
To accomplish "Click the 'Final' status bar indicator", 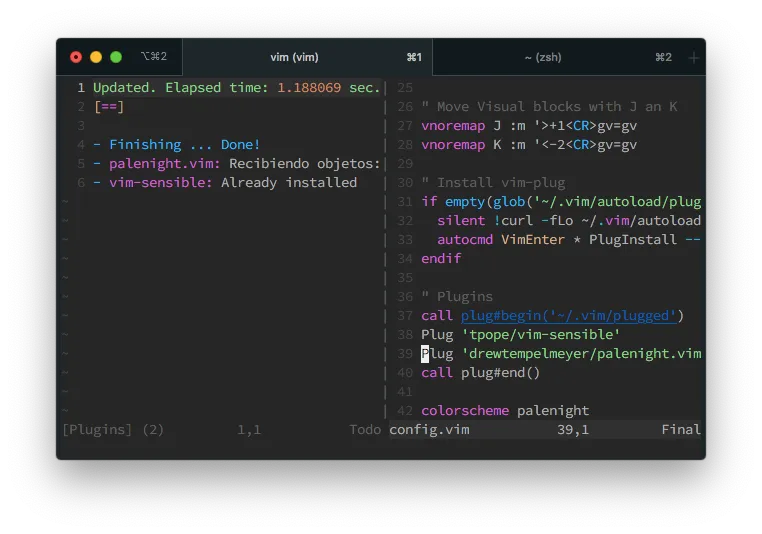I will pos(681,430).
